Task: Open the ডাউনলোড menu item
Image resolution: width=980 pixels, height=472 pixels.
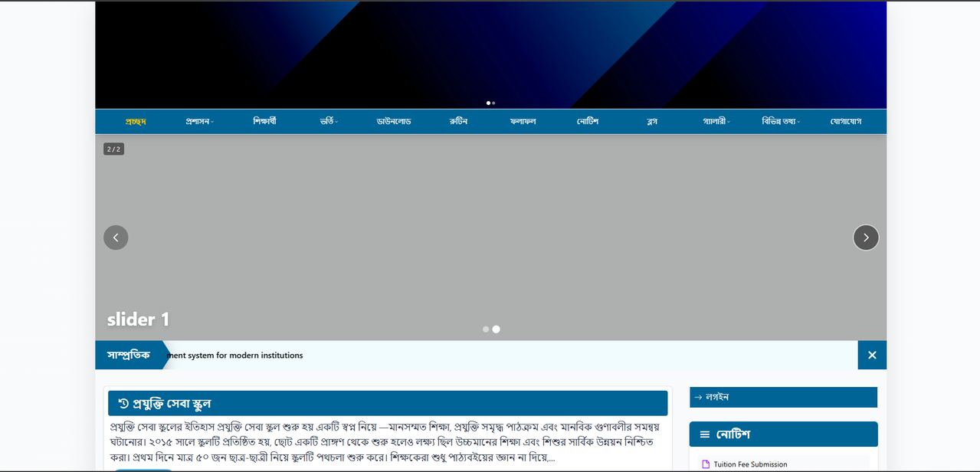Action: point(394,121)
